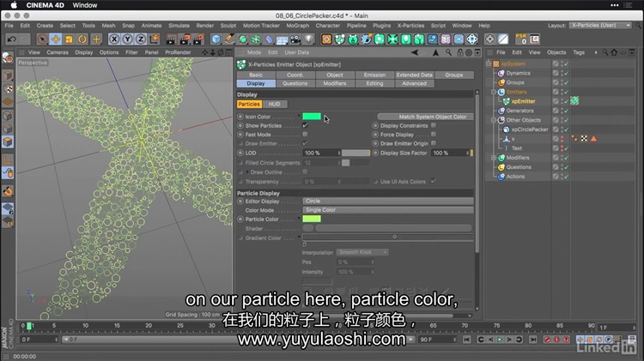Click the orange X-Particles system icon
The image size is (644, 361).
click(x=326, y=39)
